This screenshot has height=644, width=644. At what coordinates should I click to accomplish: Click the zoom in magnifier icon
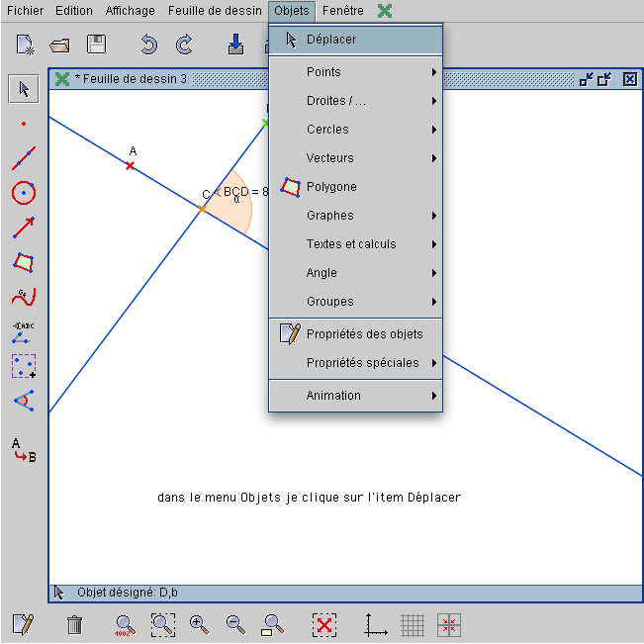point(199,624)
